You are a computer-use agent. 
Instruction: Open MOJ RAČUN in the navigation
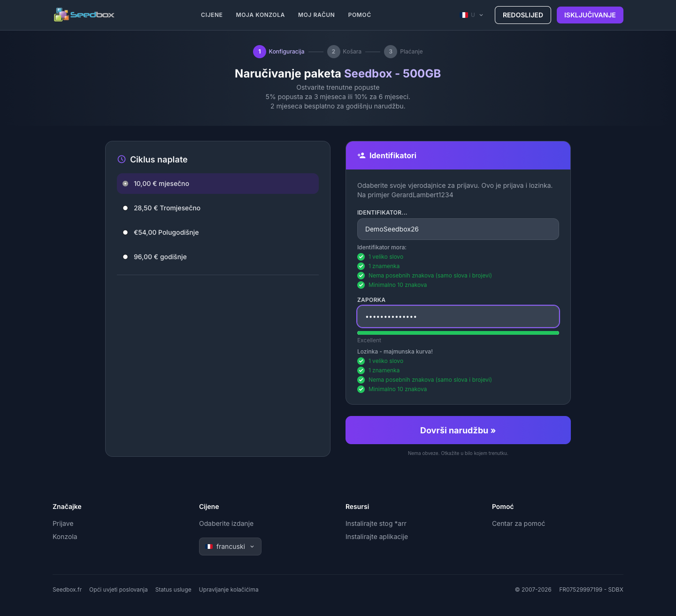point(316,15)
